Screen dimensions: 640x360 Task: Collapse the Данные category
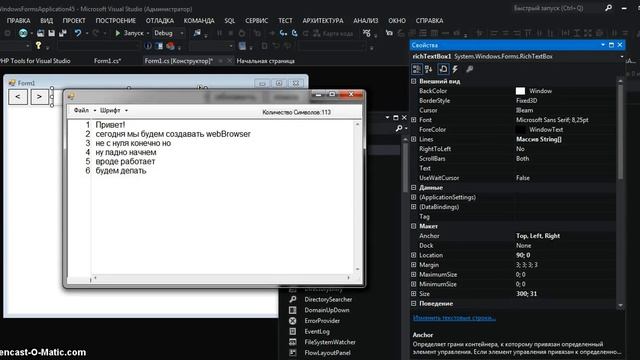[413, 187]
